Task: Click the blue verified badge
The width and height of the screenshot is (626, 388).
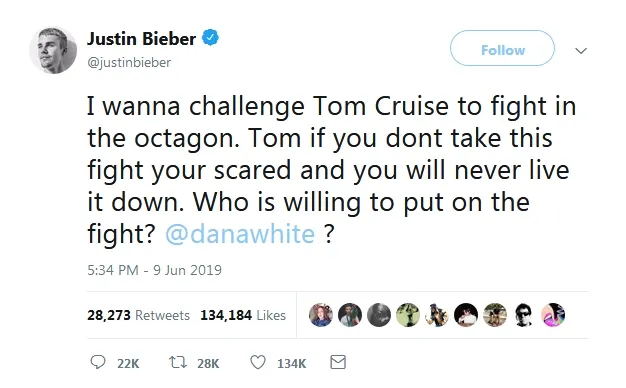Action: 210,38
